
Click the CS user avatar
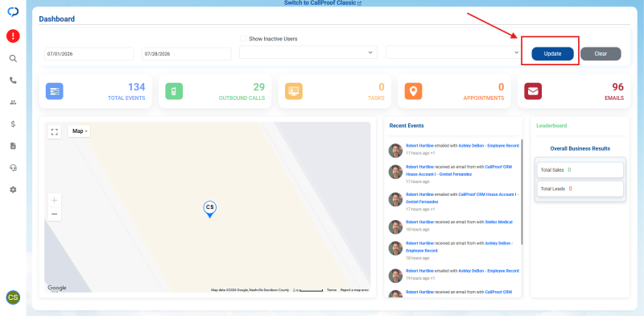click(x=13, y=297)
